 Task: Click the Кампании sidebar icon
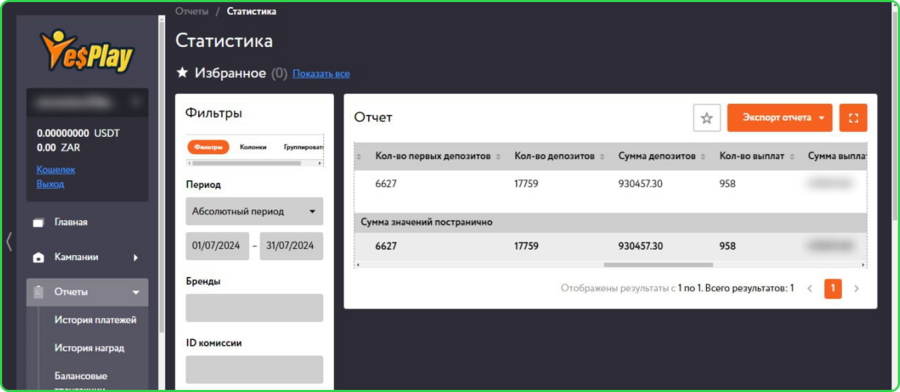[38, 258]
